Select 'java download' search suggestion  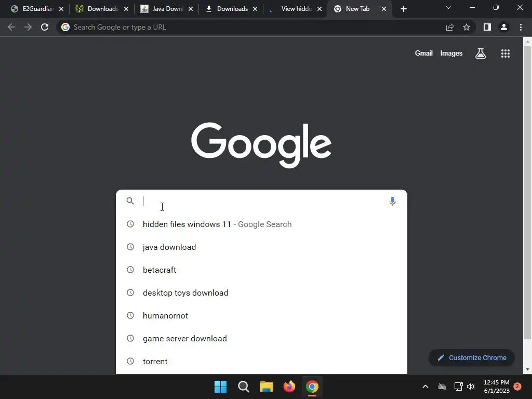point(261,247)
